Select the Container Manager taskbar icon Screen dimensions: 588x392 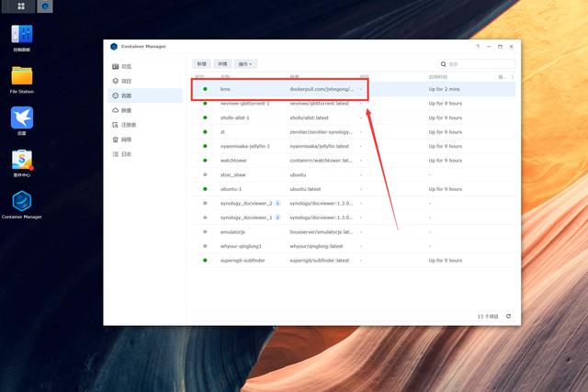point(45,6)
